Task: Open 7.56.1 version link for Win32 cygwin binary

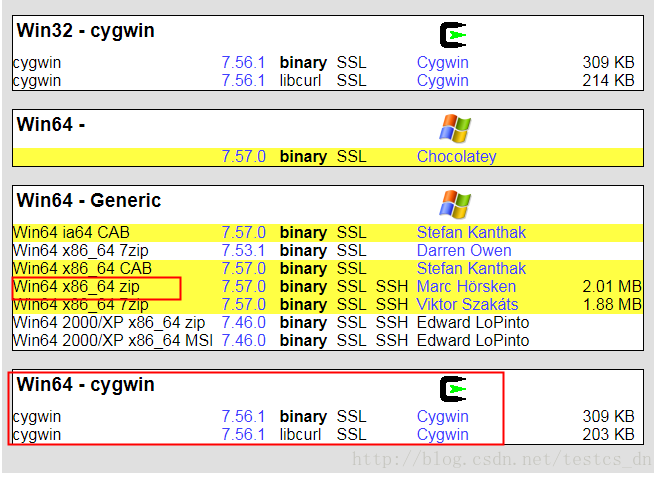Action: point(244,63)
